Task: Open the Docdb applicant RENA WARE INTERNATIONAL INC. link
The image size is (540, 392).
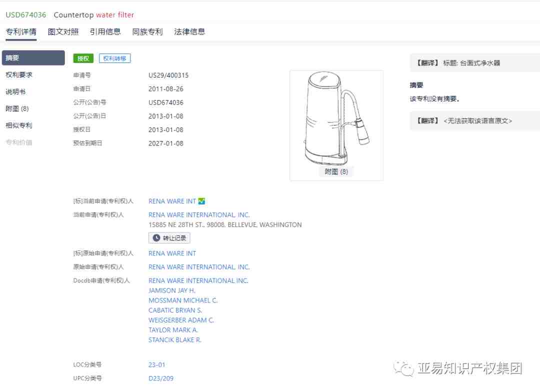Action: [x=198, y=280]
